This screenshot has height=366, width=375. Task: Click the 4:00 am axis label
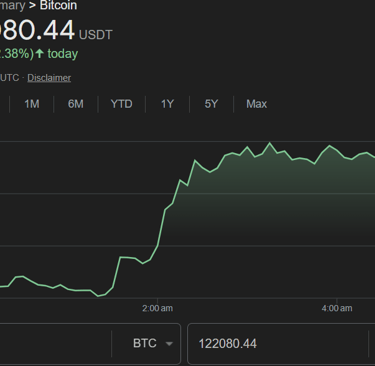(x=337, y=308)
